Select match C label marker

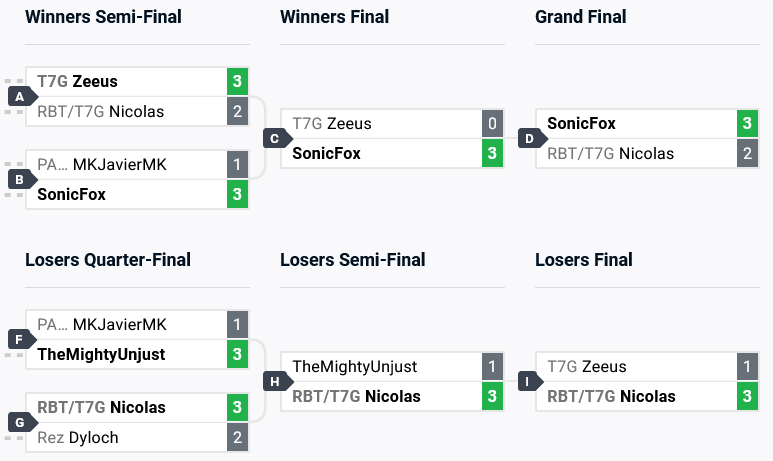274,139
